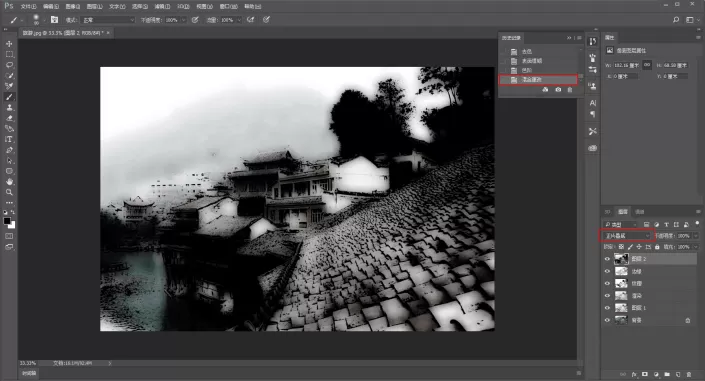Viewport: 705px width, 381px height.
Task: Enable airbrush build-up icon
Action: pyautogui.click(x=250, y=20)
